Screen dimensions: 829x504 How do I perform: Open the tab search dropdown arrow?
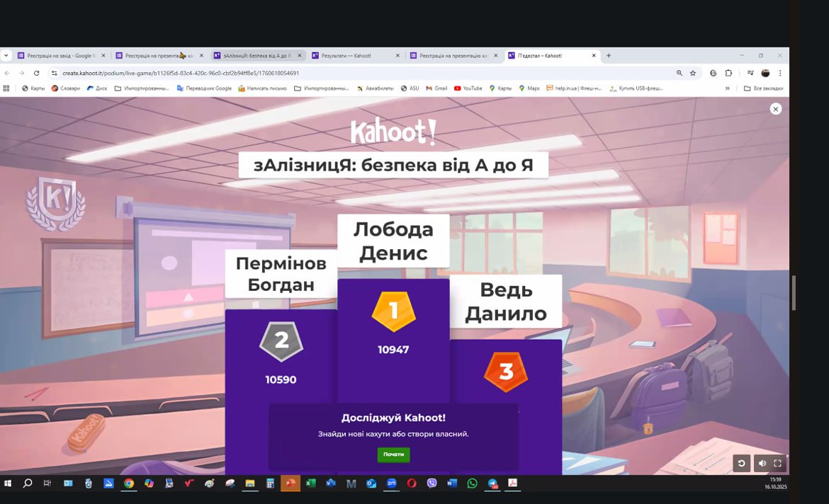(6, 55)
